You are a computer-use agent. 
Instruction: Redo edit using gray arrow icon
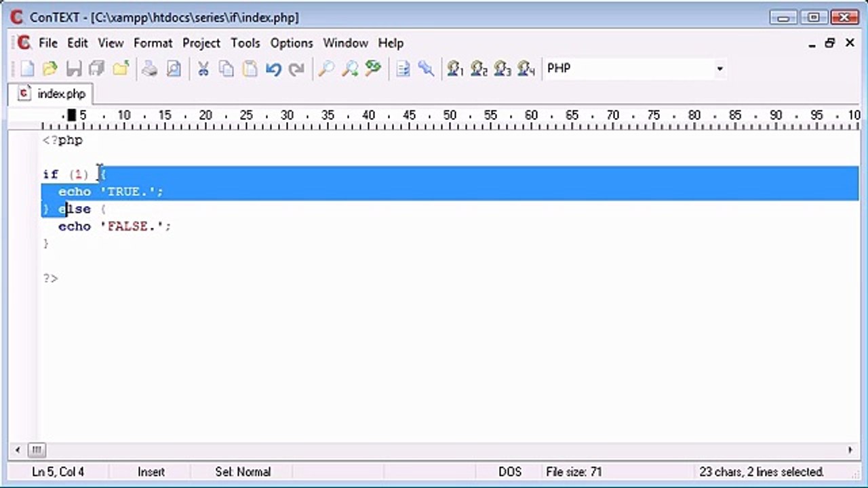(296, 68)
